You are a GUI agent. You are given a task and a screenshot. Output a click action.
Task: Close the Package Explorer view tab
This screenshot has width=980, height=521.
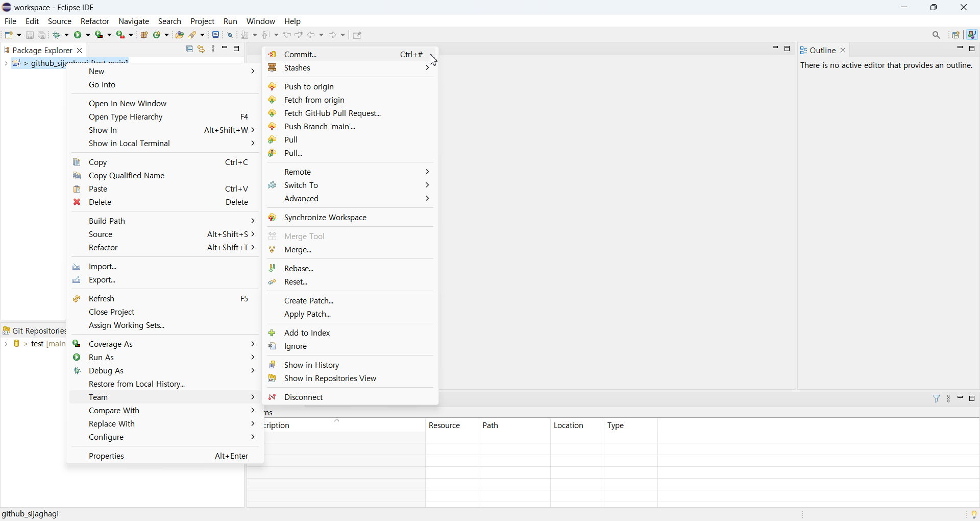[x=80, y=50]
